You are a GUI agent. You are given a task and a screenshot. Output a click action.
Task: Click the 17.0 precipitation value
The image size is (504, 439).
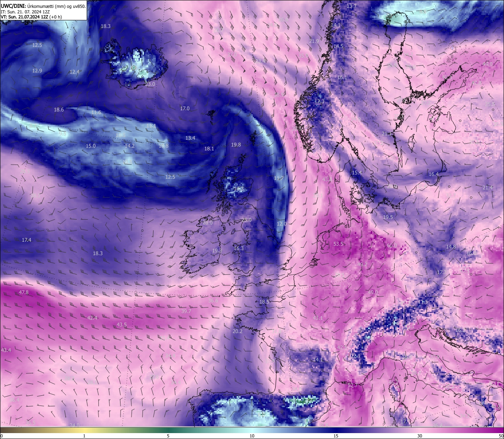tap(185, 108)
